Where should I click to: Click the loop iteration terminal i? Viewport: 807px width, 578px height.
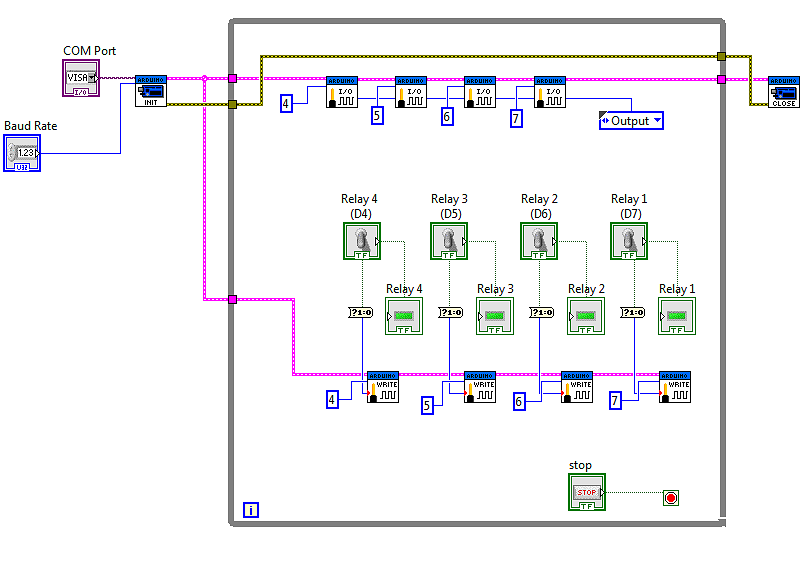(251, 510)
